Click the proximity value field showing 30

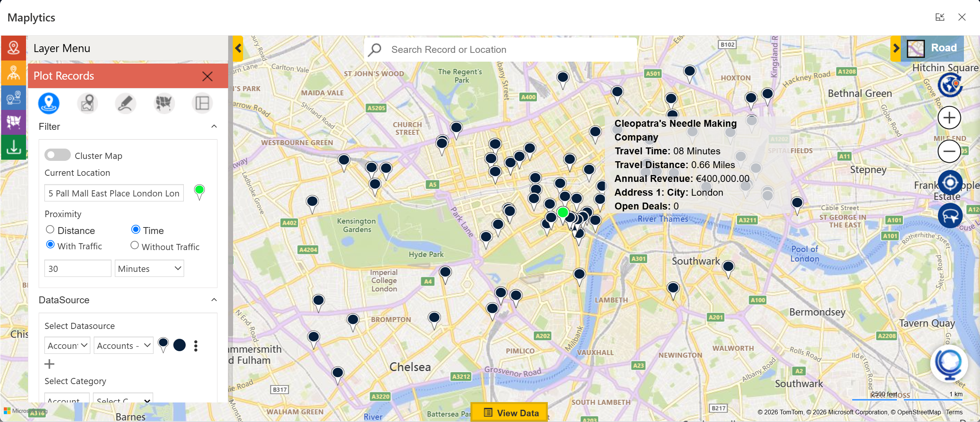pyautogui.click(x=78, y=268)
